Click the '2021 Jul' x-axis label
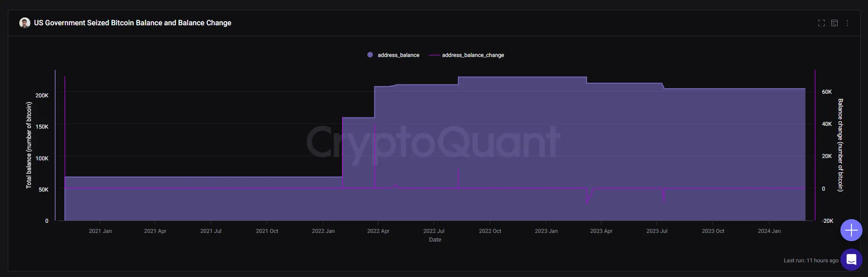 211,231
